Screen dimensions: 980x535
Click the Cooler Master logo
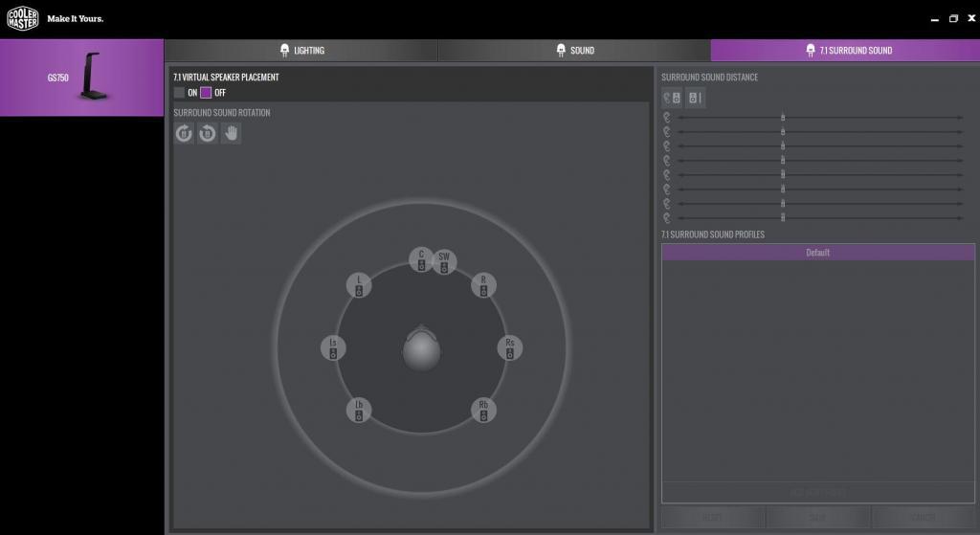(x=24, y=18)
